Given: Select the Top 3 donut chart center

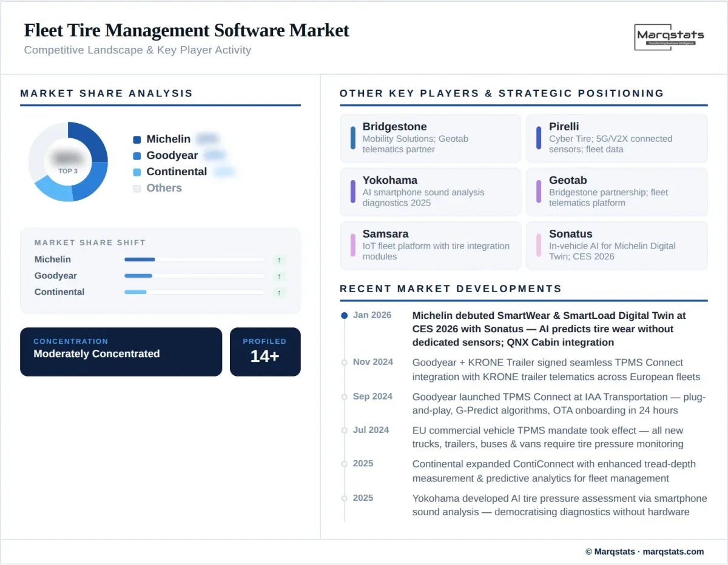Looking at the screenshot, I should tap(69, 161).
